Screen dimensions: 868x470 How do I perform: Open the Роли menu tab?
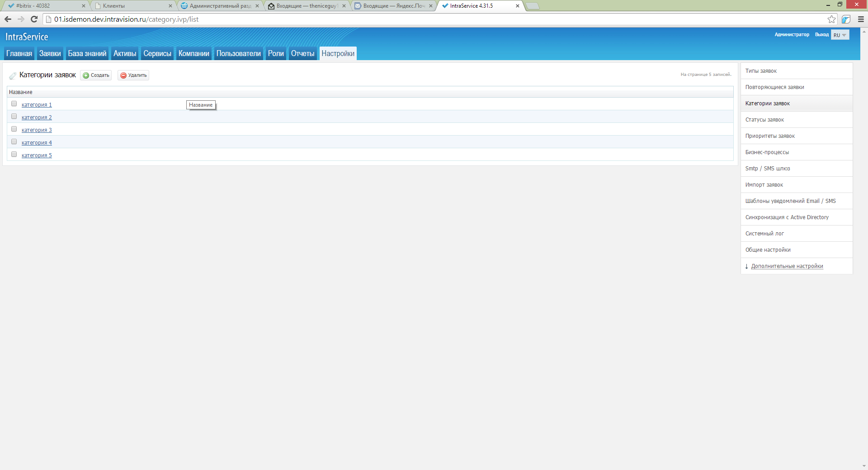click(276, 53)
